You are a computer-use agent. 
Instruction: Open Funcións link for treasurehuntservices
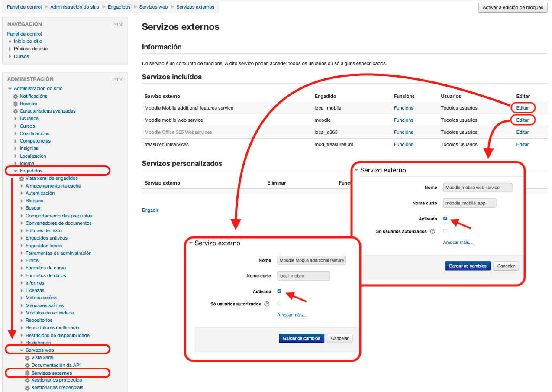[x=404, y=144]
